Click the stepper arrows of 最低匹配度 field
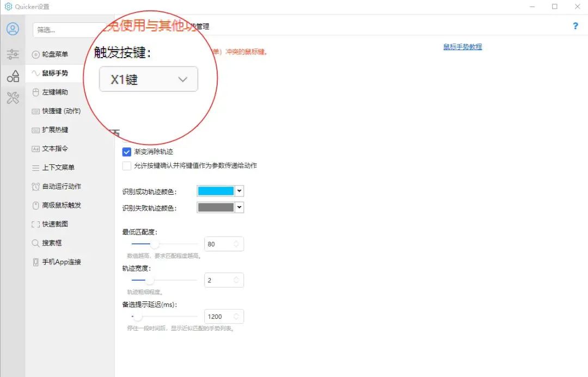The image size is (588, 377). click(x=236, y=244)
